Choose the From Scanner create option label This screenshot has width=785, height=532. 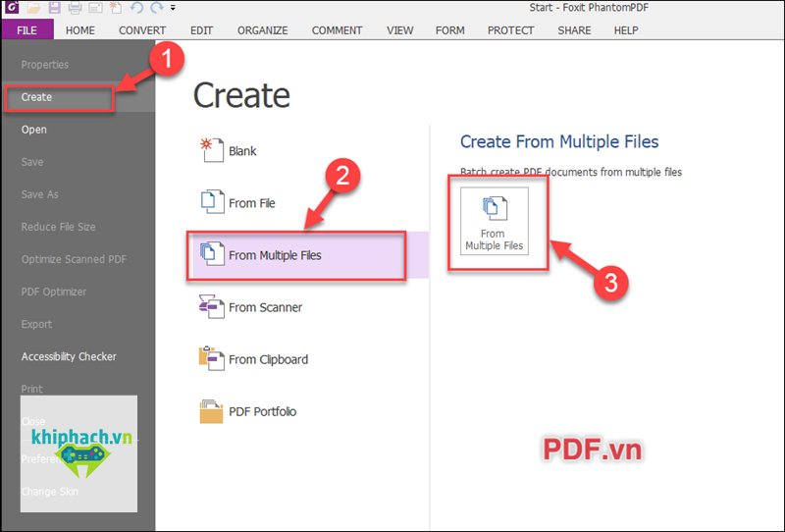265,307
